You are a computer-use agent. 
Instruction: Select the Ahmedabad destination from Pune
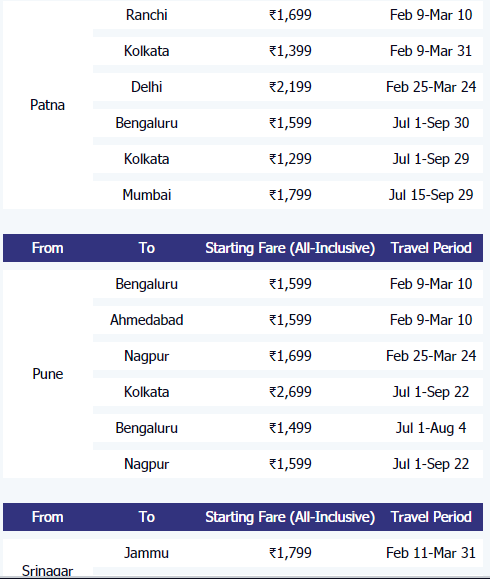(x=147, y=320)
